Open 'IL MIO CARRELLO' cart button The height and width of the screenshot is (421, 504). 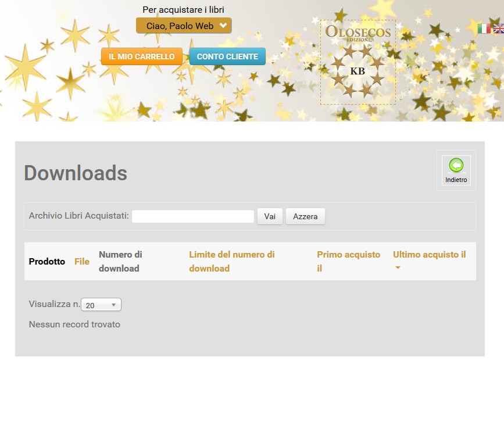pyautogui.click(x=142, y=56)
